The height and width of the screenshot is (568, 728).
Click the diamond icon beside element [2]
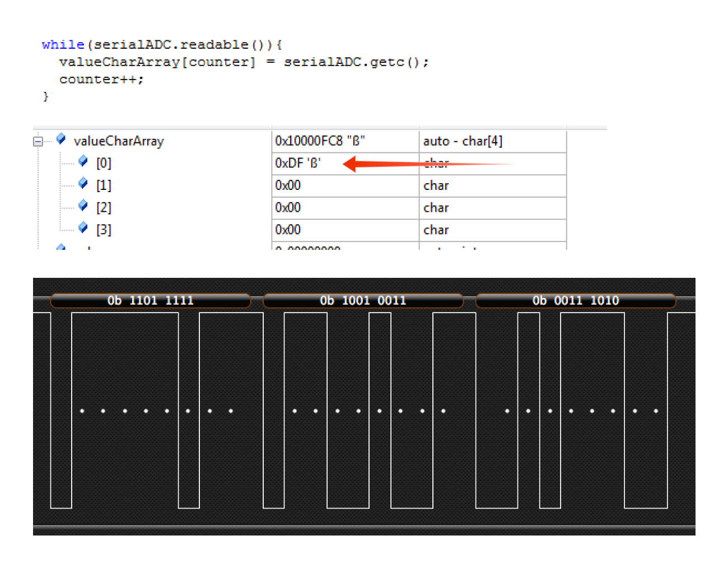(x=83, y=206)
